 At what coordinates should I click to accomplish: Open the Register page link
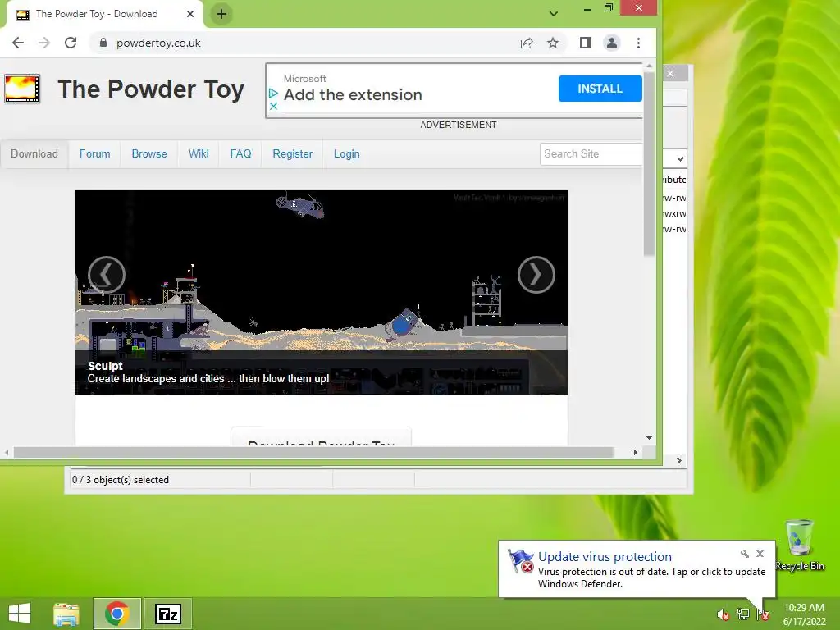click(292, 153)
